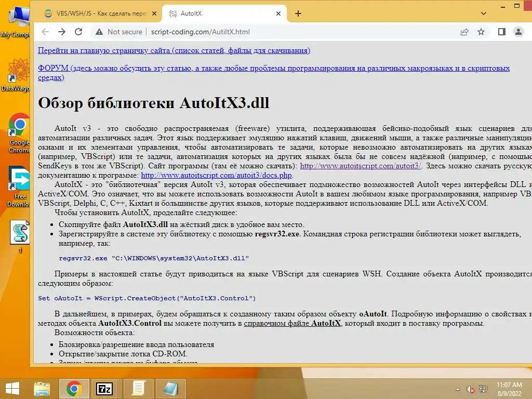Open the Chrome profile menu

(518, 32)
